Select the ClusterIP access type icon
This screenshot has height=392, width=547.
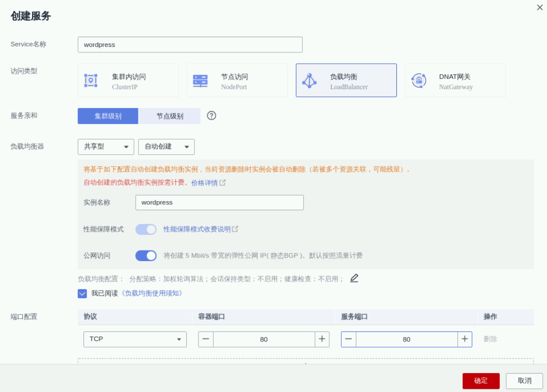(x=91, y=80)
